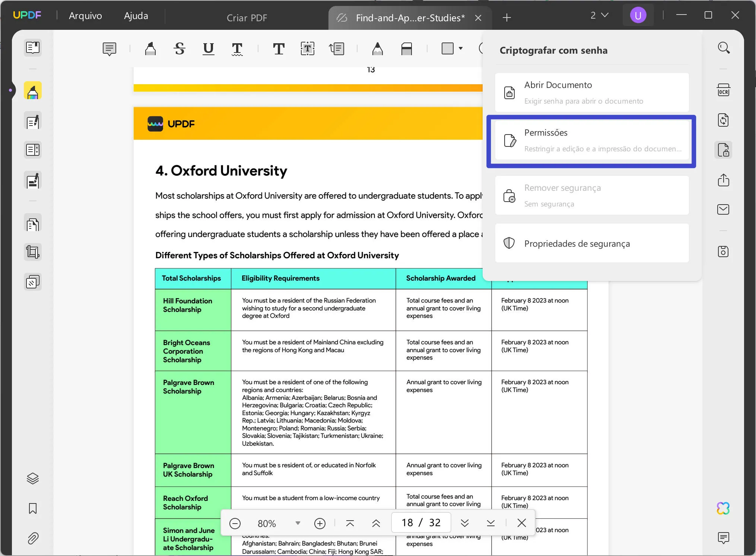Close the Find-and-Ap...er-Studies tab
756x556 pixels.
click(x=479, y=18)
